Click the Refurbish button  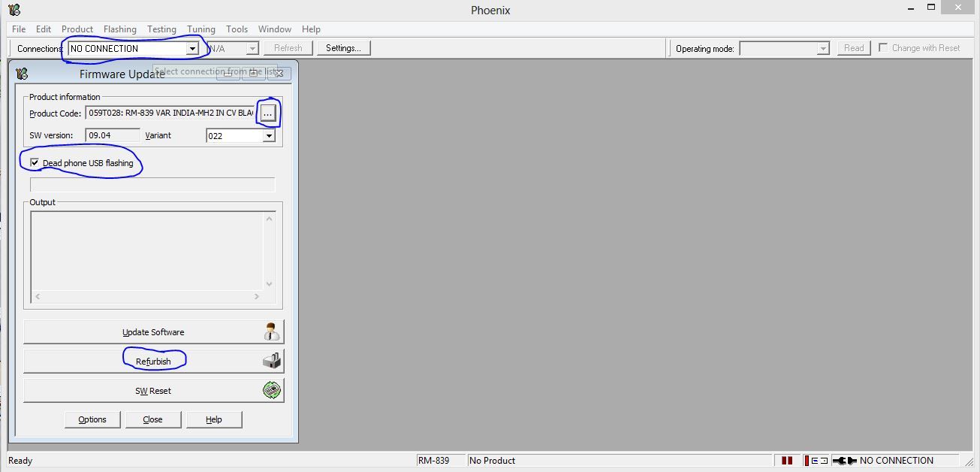coord(154,361)
